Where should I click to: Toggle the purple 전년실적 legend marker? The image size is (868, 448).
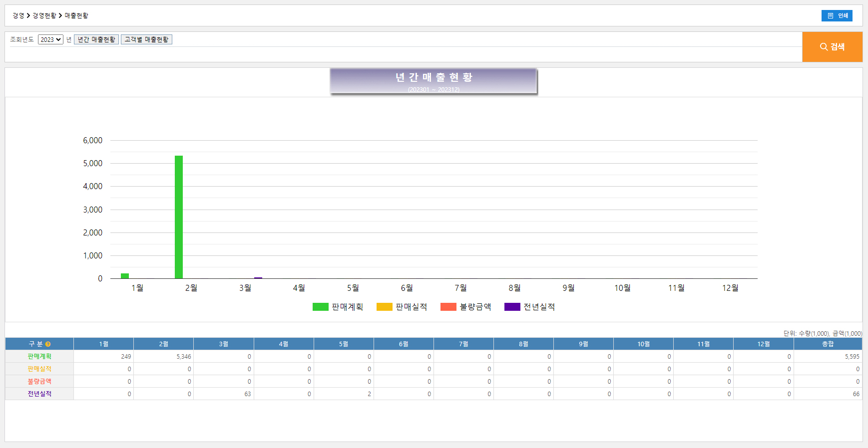tap(512, 307)
